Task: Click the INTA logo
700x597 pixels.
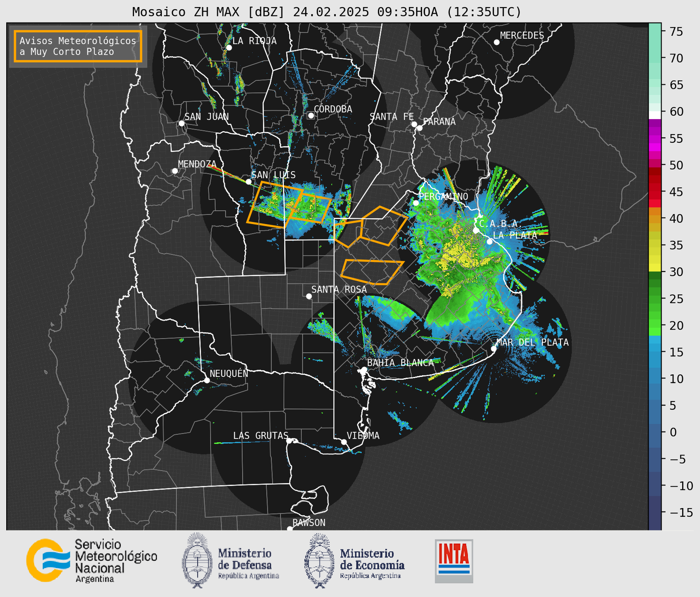Action: click(454, 561)
